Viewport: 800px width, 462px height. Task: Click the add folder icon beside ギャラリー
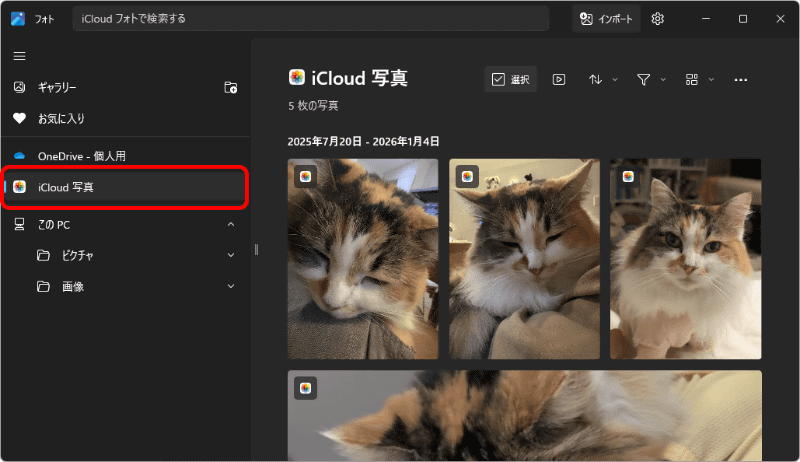(x=231, y=88)
